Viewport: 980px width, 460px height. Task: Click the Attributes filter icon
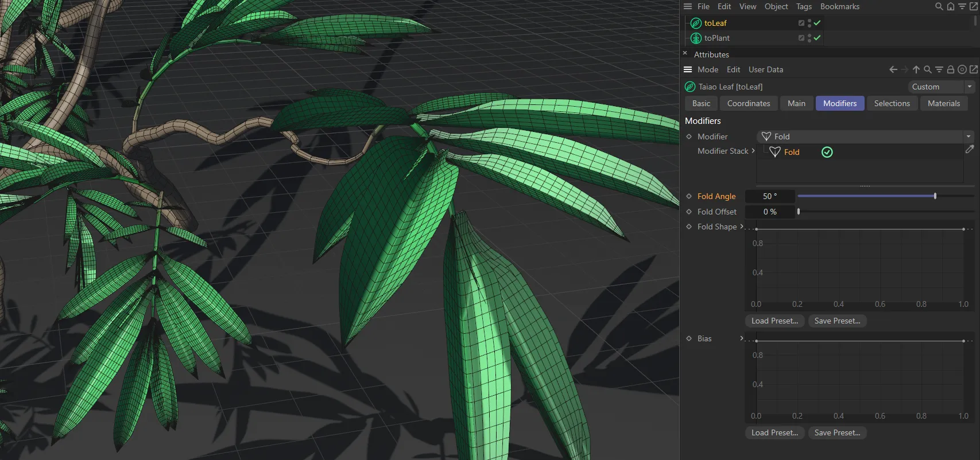point(939,69)
